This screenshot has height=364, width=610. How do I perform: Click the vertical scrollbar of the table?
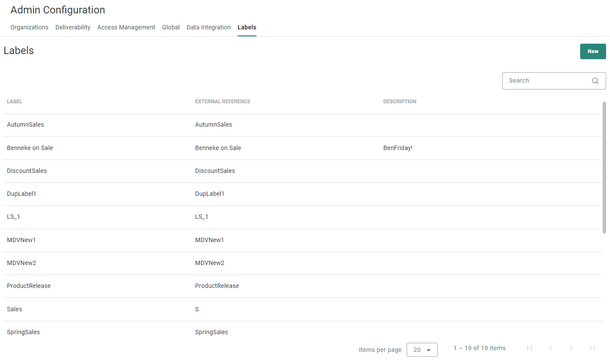point(604,167)
